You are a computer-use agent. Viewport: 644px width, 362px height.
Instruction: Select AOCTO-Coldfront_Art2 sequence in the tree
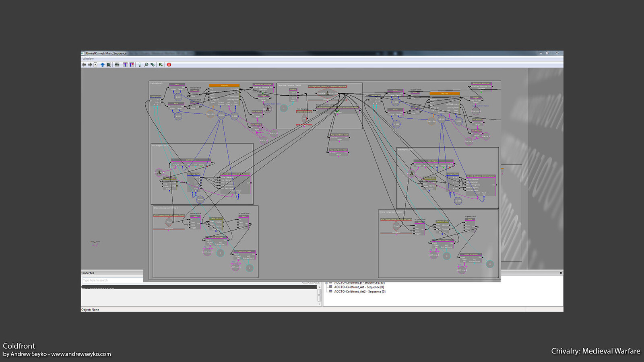pos(359,292)
